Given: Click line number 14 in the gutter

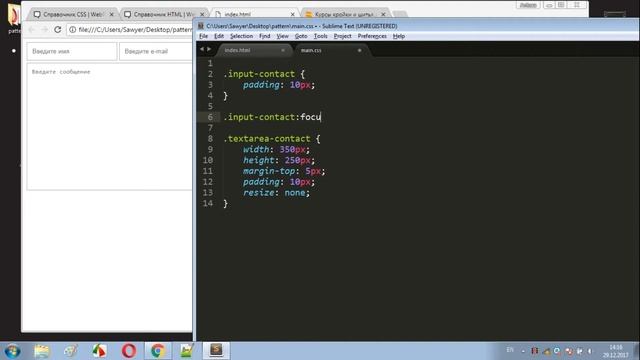Looking at the screenshot, I should [208, 203].
